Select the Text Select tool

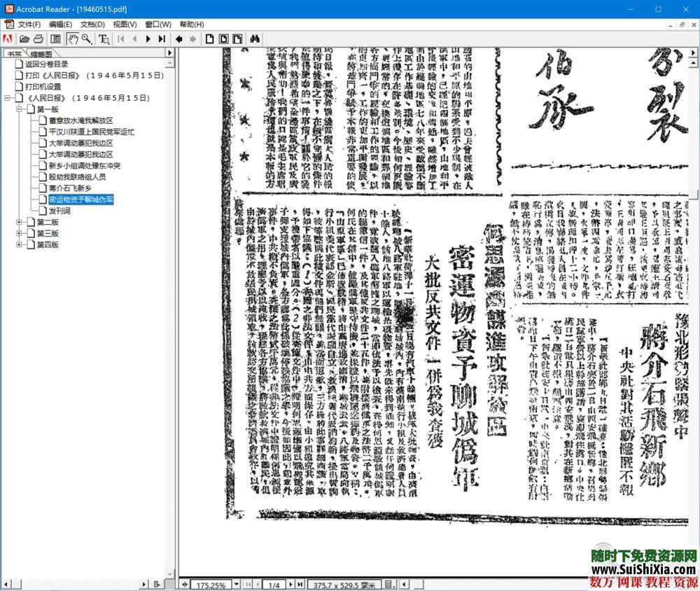(104, 39)
